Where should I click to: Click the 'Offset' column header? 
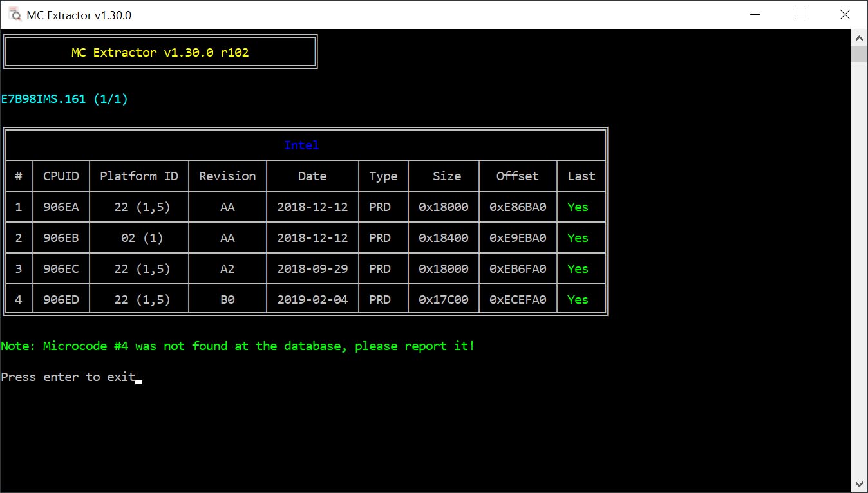518,176
